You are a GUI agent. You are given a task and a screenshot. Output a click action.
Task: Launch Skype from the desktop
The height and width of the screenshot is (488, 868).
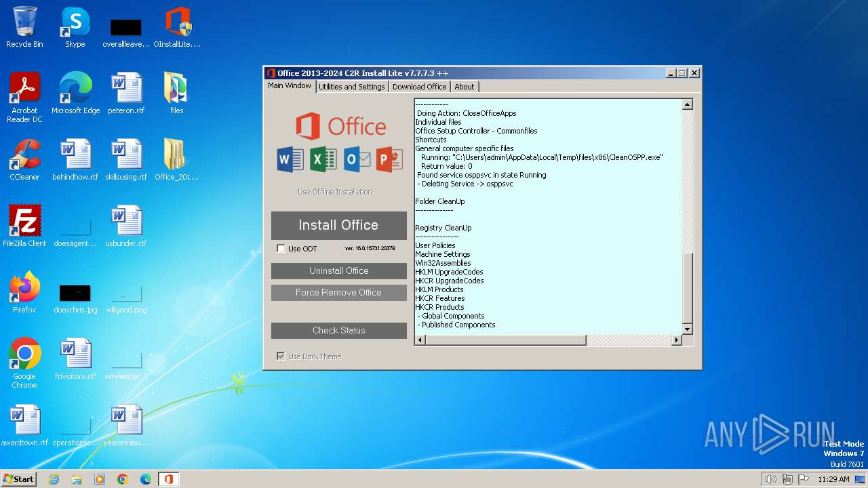(75, 27)
